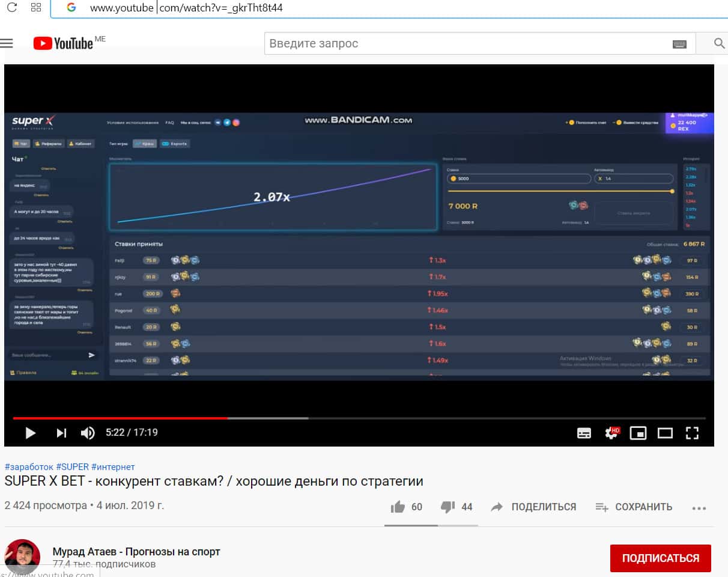Seek on the video progress bar
The width and height of the screenshot is (728, 577).
(x=359, y=418)
